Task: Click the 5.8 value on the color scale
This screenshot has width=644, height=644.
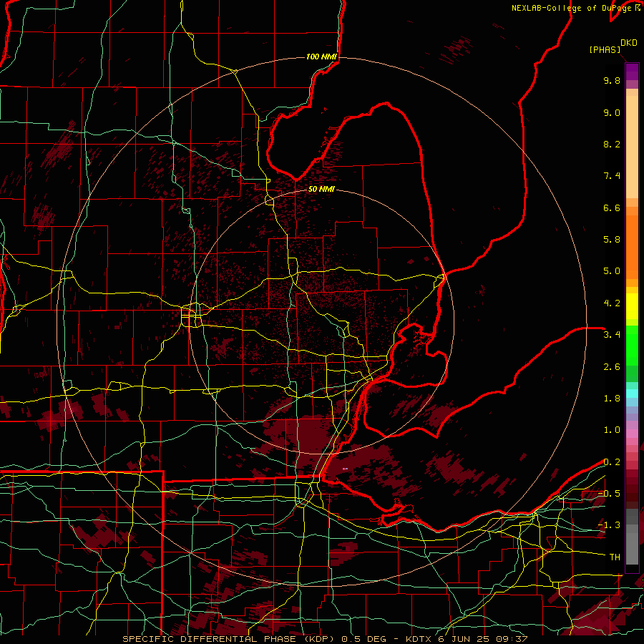Action: [612, 240]
